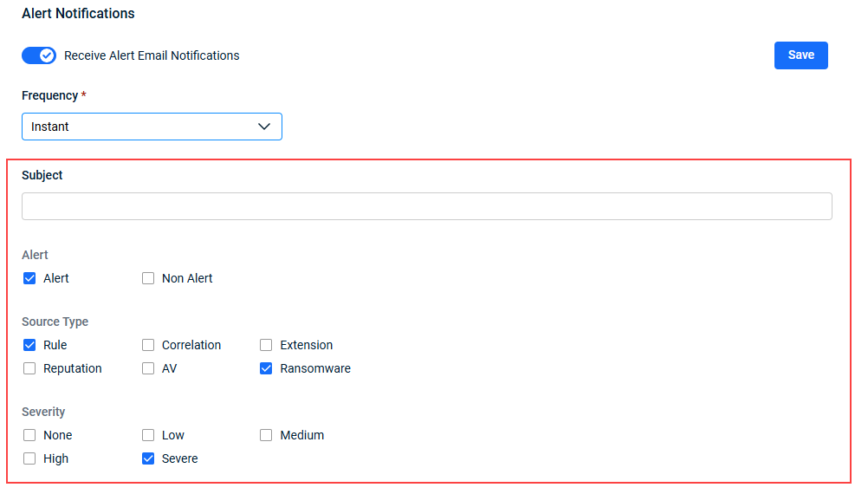Uncheck the Alert checkbox

click(x=29, y=278)
